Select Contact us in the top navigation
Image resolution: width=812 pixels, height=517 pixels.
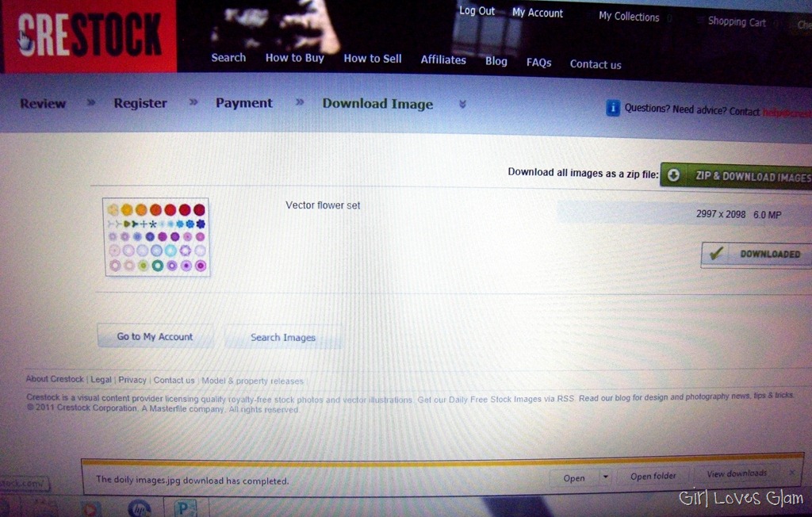(596, 64)
